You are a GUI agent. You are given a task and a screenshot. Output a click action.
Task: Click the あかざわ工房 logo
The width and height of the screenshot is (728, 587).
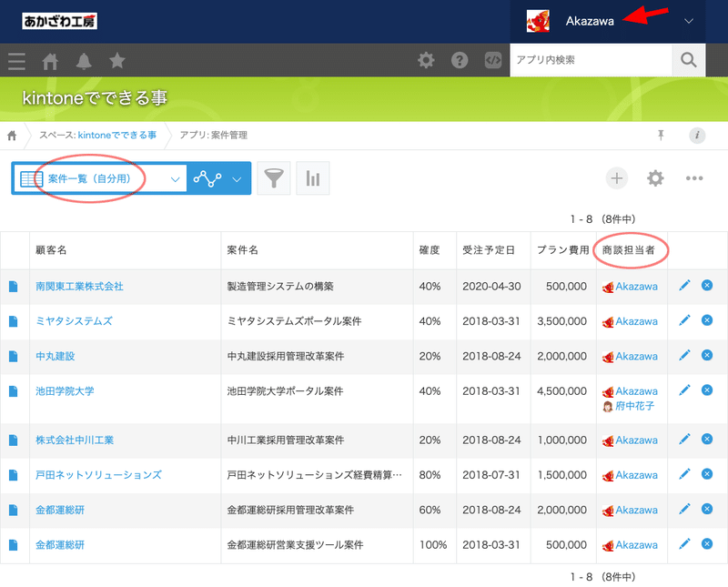[x=59, y=21]
